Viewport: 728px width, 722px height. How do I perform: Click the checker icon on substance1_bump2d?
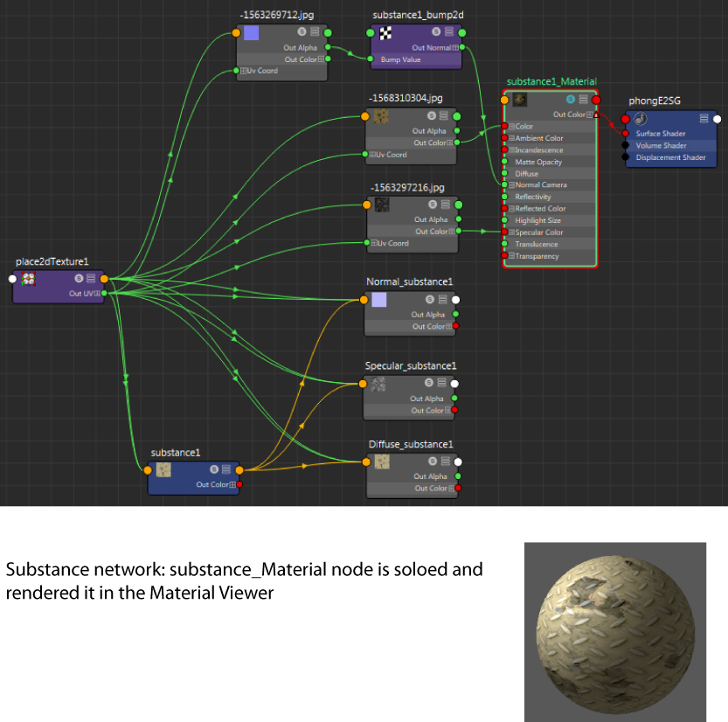coord(385,32)
